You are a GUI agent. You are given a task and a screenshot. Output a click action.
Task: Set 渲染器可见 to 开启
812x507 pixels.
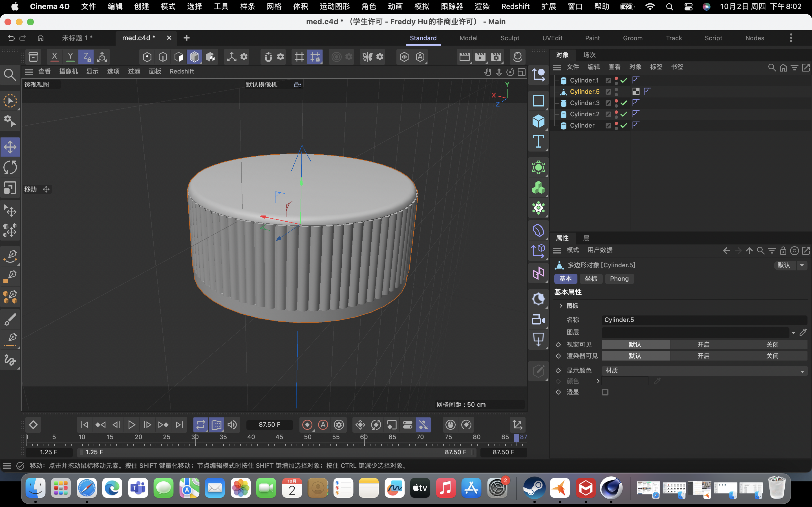point(704,356)
